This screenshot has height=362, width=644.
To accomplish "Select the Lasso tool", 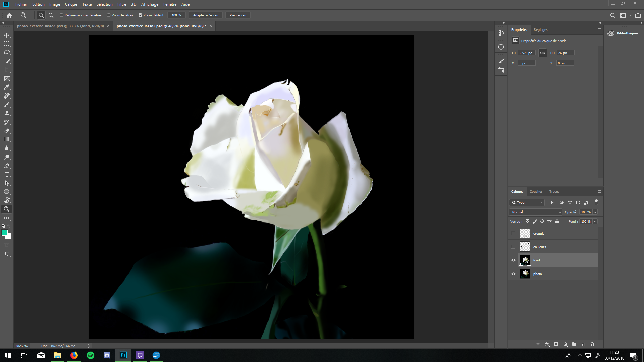I will pyautogui.click(x=7, y=52).
